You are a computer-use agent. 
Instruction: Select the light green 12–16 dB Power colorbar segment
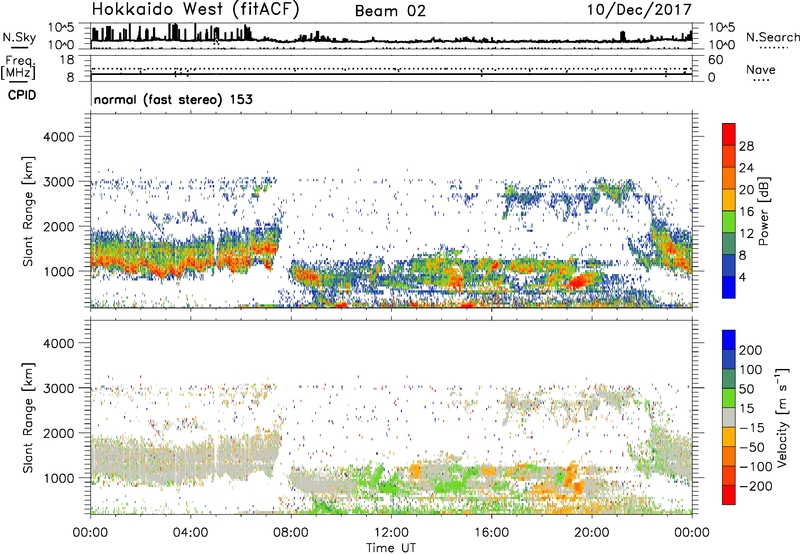[x=729, y=221]
